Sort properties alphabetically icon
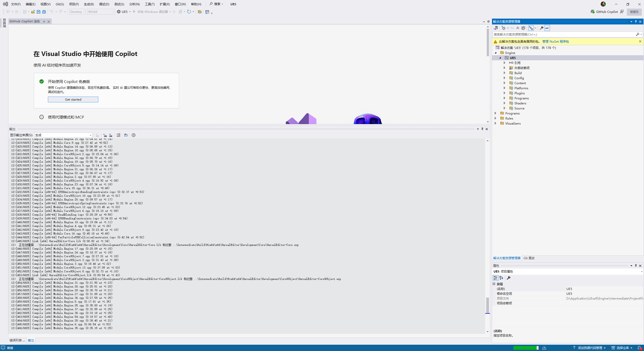This screenshot has width=644, height=351. coord(501,278)
